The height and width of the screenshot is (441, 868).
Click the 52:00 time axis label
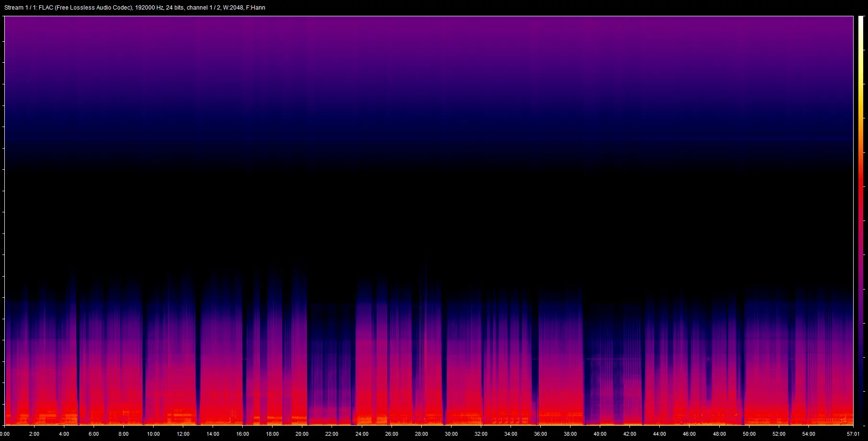coord(779,434)
